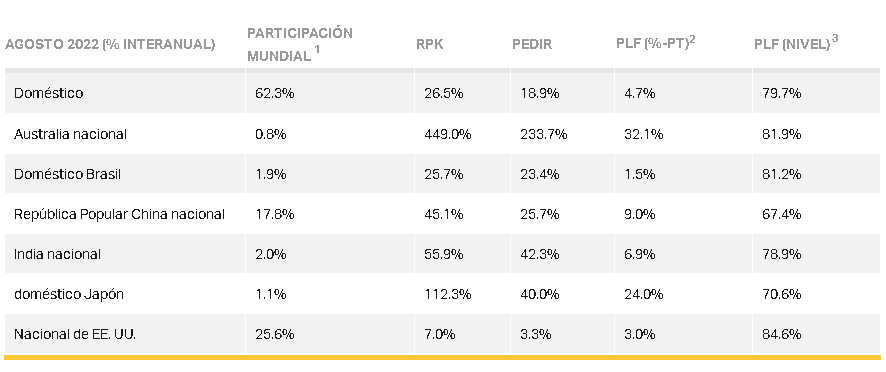The image size is (886, 372).
Task: Click the Doméstico Brasil row label
Action: click(67, 174)
